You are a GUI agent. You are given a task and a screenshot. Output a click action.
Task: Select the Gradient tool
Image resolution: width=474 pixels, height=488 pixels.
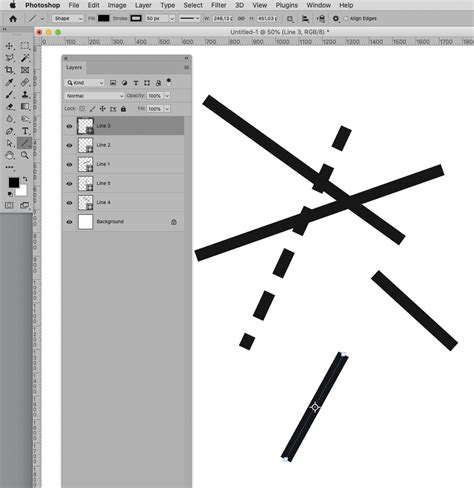coord(25,107)
